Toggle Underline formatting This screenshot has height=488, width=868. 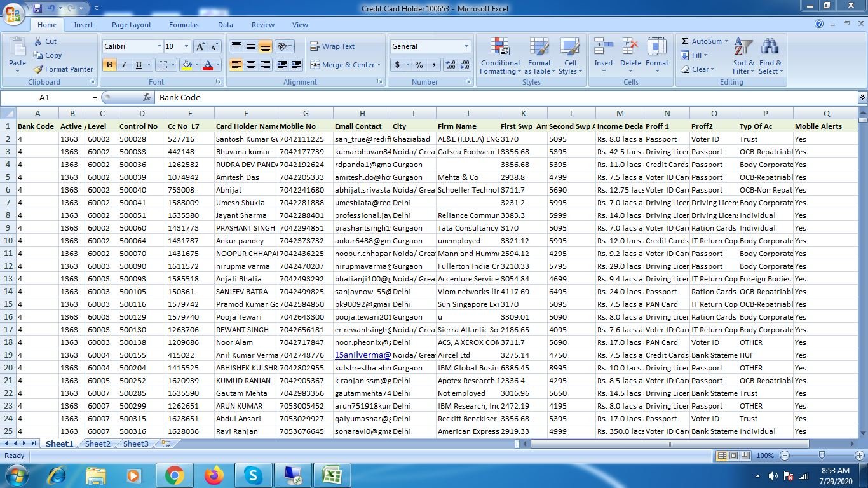(x=138, y=65)
